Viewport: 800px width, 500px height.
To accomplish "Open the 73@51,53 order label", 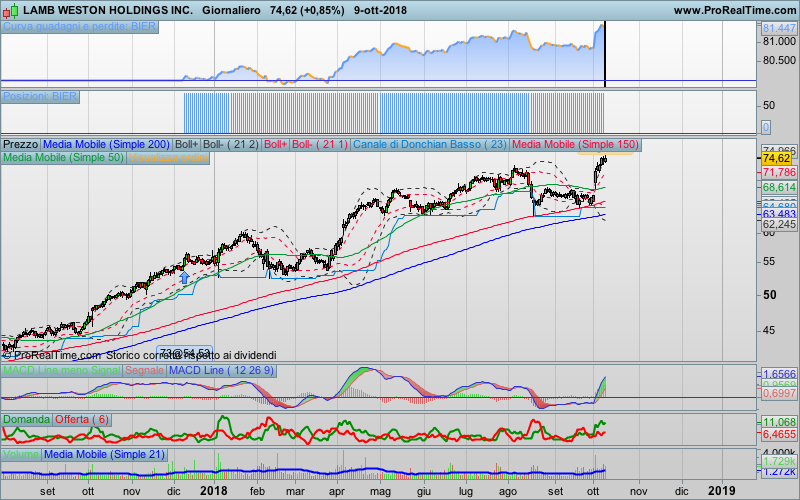I will coord(184,353).
